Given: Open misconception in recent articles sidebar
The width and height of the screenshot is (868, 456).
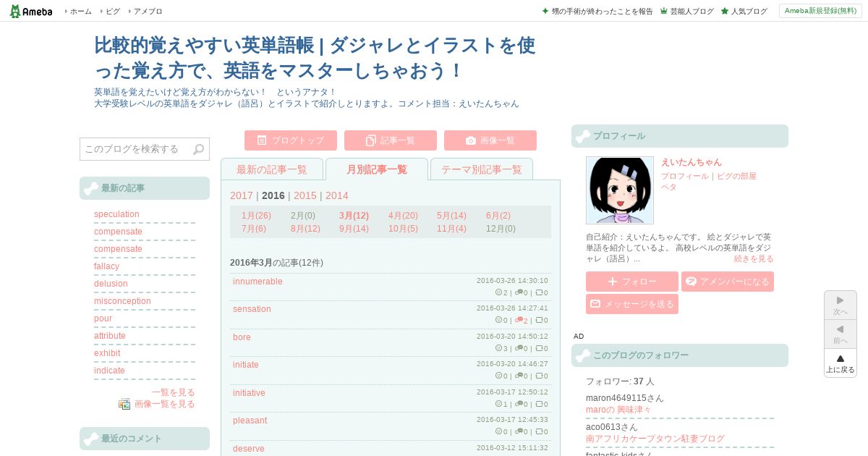Looking at the screenshot, I should [122, 301].
